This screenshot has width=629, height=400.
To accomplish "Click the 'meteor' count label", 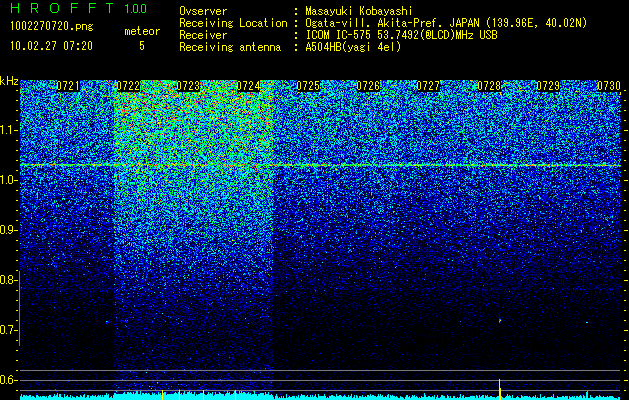I will coord(142,31).
